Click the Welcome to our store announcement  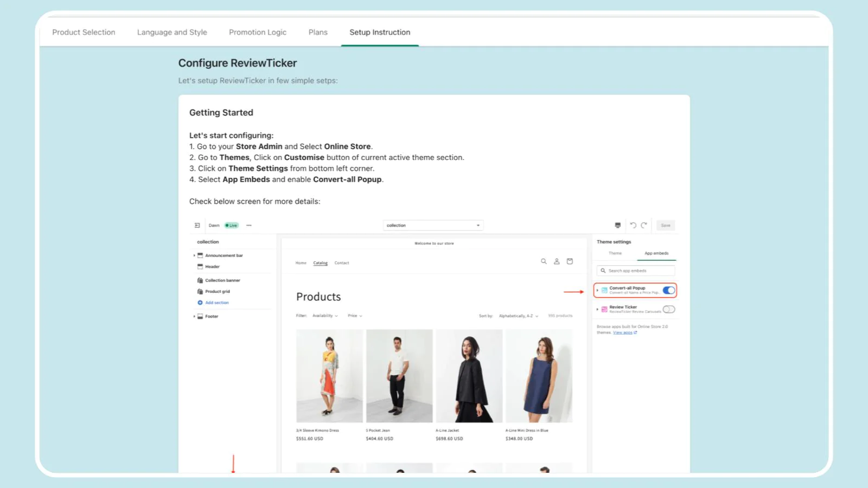(x=434, y=243)
